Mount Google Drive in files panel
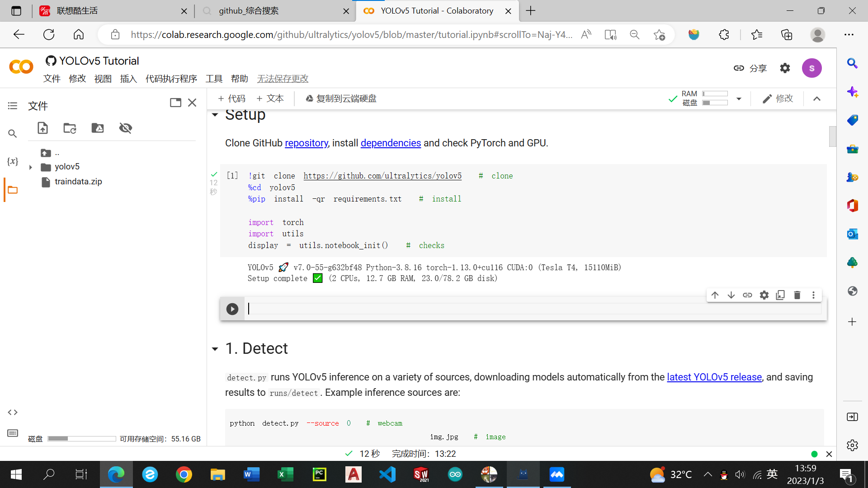Image resolution: width=868 pixels, height=488 pixels. coord(98,128)
